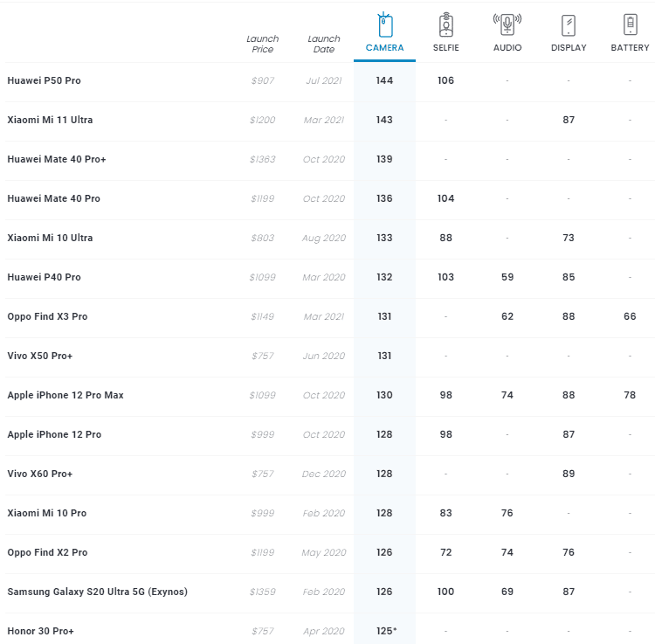Click Huawei P50 Pro camera score 144
This screenshot has height=644, width=655.
(384, 80)
